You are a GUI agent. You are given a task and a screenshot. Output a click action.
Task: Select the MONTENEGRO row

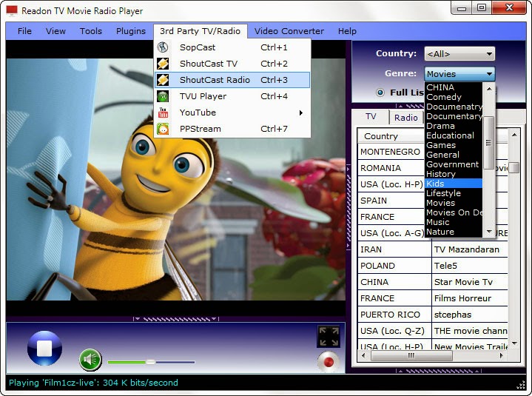[x=391, y=152]
